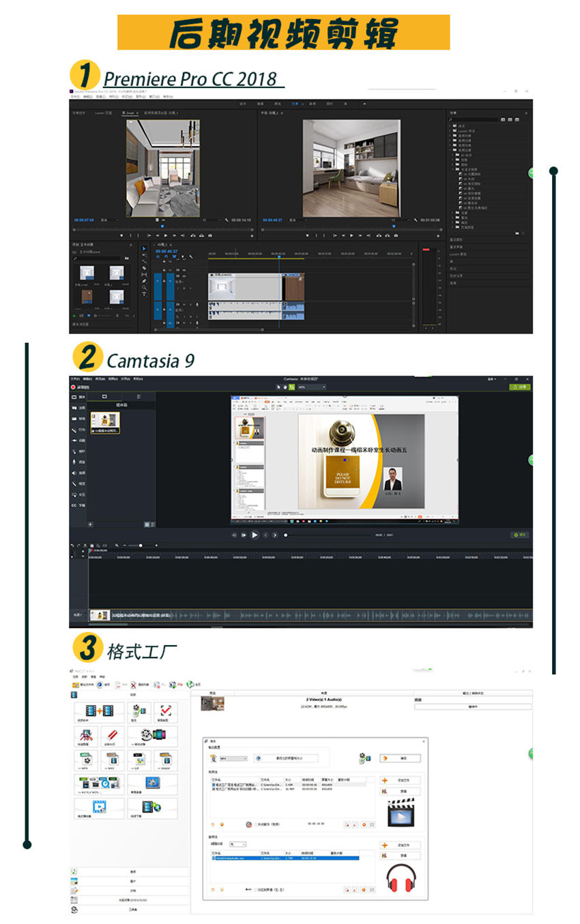Open the 45% canvas zoom dropdown in Camtasia
Screen dimensions: 580x924
tap(311, 387)
